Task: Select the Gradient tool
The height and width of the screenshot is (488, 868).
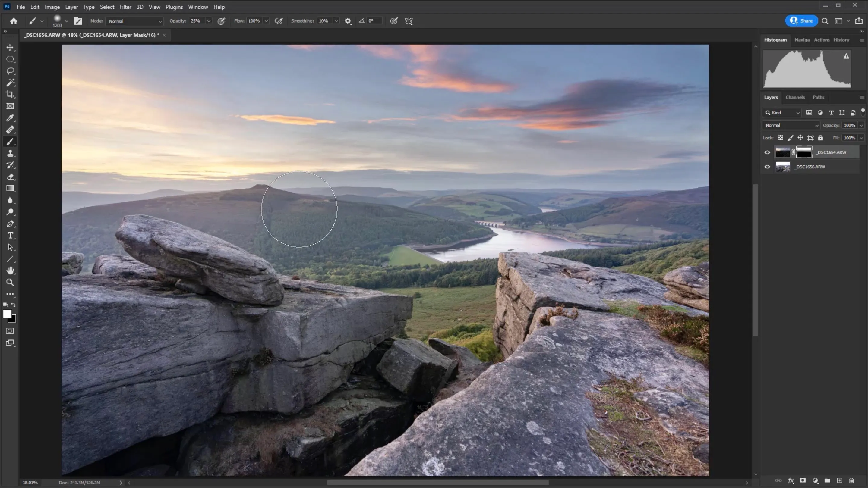Action: 10,189
